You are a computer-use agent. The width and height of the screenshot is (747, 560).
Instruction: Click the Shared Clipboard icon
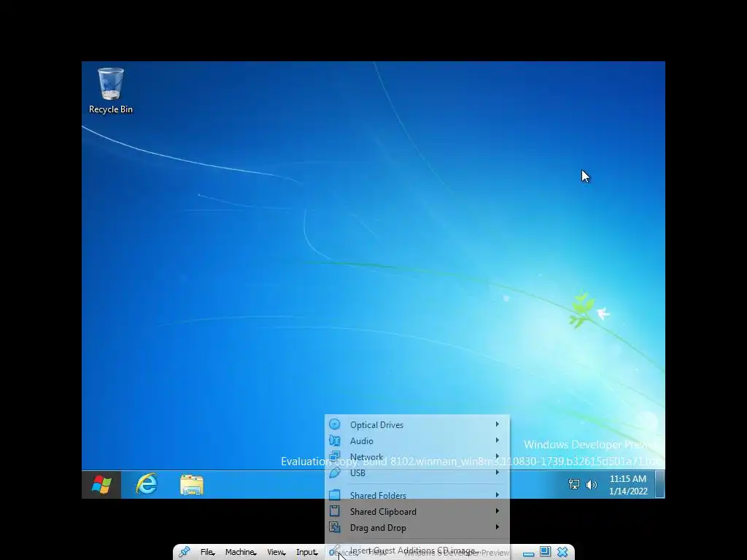(335, 511)
